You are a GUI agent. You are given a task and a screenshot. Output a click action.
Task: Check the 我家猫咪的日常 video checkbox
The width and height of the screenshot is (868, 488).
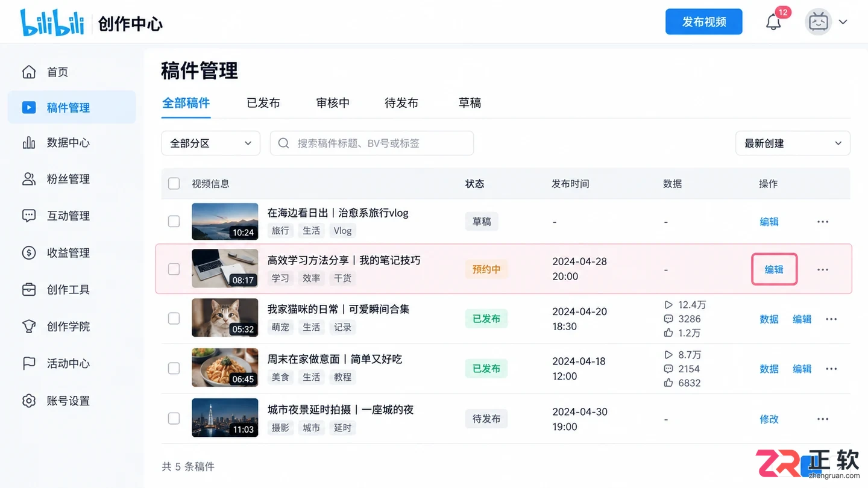174,318
